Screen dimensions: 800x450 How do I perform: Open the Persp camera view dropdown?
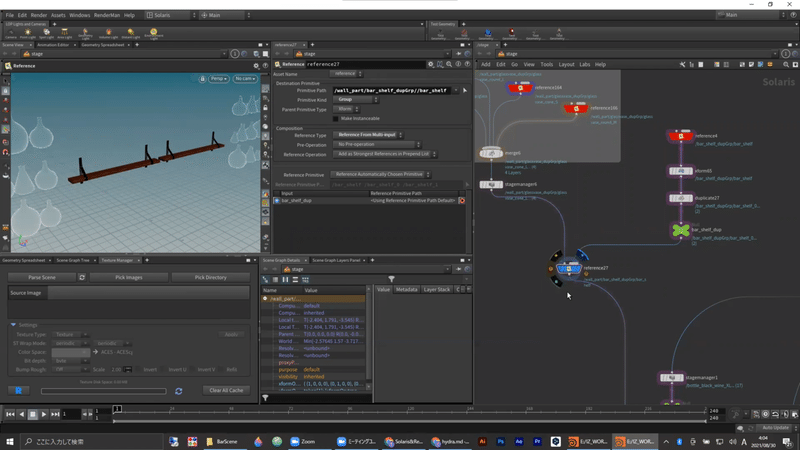click(x=219, y=78)
